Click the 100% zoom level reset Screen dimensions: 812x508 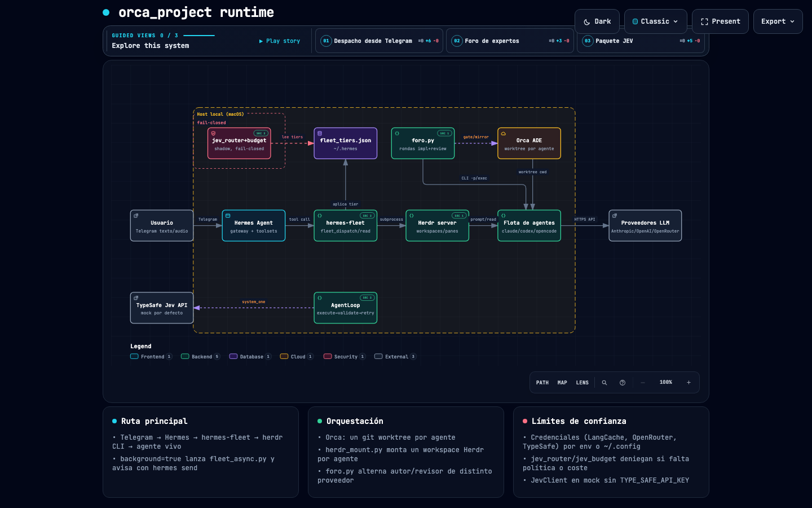tap(666, 383)
